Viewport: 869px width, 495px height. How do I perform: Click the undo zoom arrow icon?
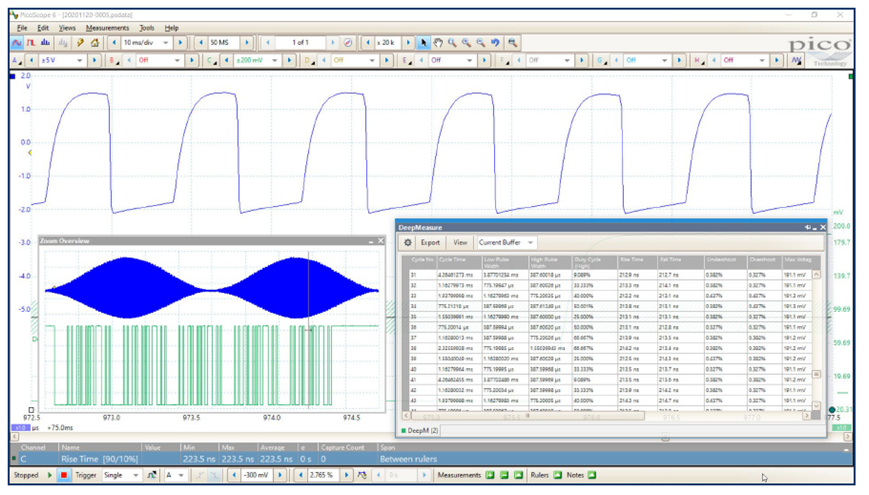pyautogui.click(x=495, y=43)
